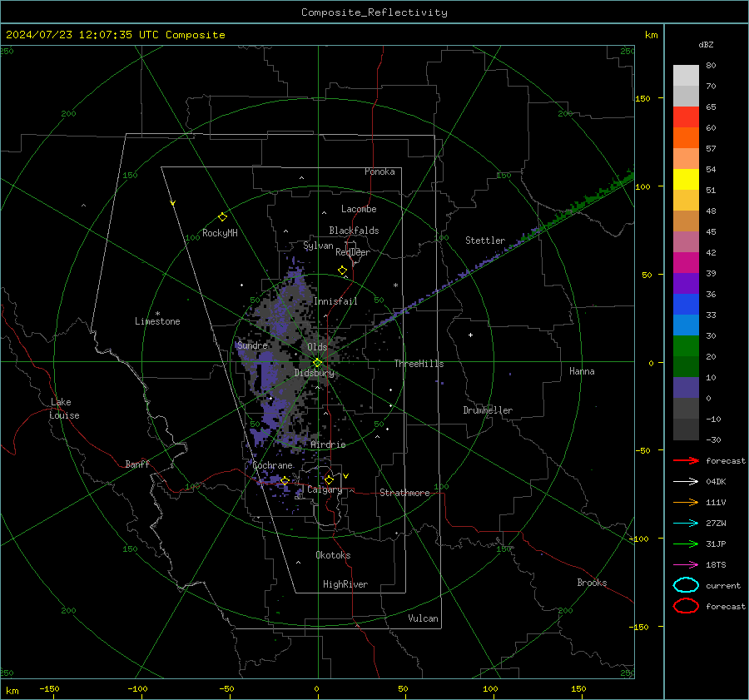The width and height of the screenshot is (749, 700).
Task: Click the Cochrane label on the map
Action: (x=272, y=465)
